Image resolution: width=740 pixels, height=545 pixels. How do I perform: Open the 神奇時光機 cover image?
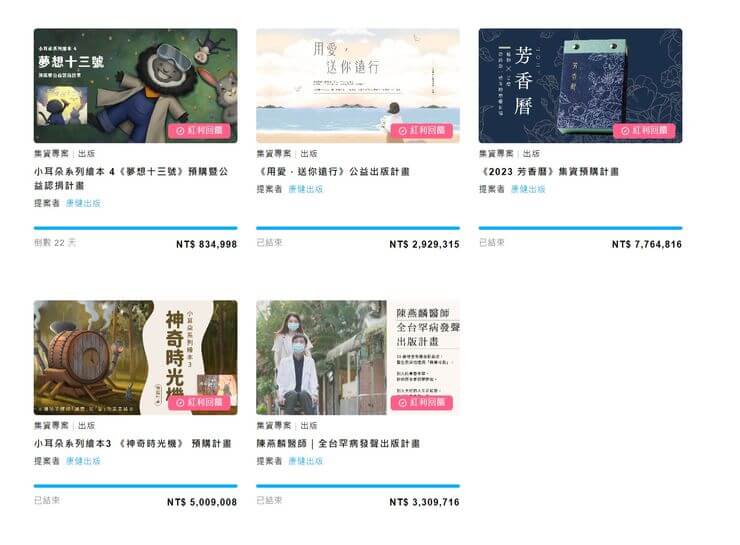click(x=135, y=358)
